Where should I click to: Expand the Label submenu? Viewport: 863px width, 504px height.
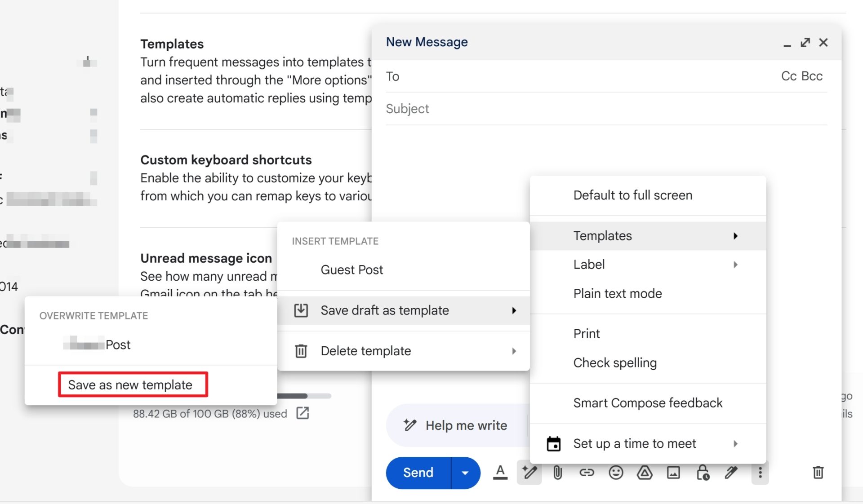click(648, 265)
